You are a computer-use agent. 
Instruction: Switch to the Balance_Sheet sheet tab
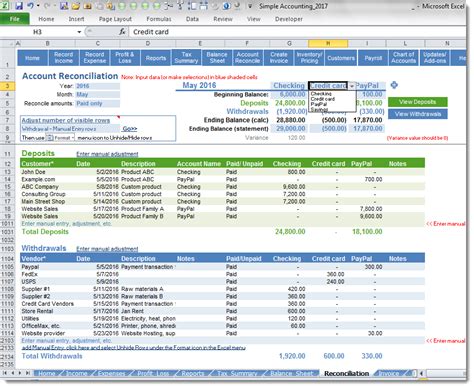(292, 373)
